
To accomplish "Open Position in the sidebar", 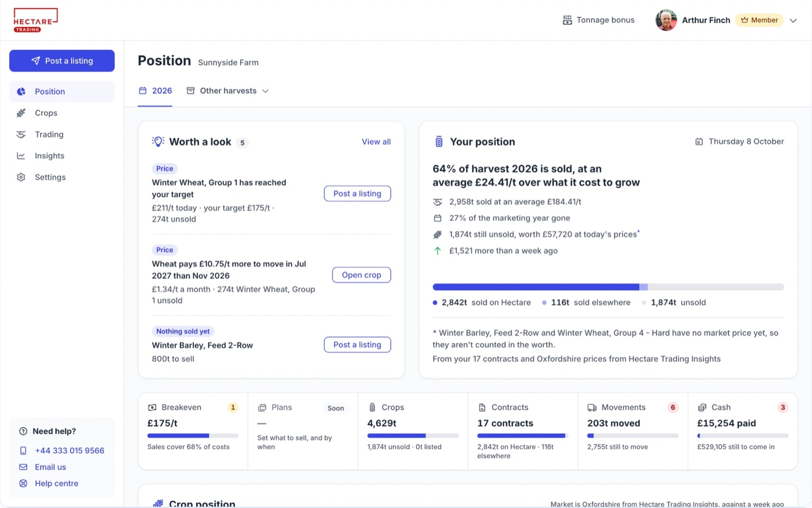I will click(62, 91).
